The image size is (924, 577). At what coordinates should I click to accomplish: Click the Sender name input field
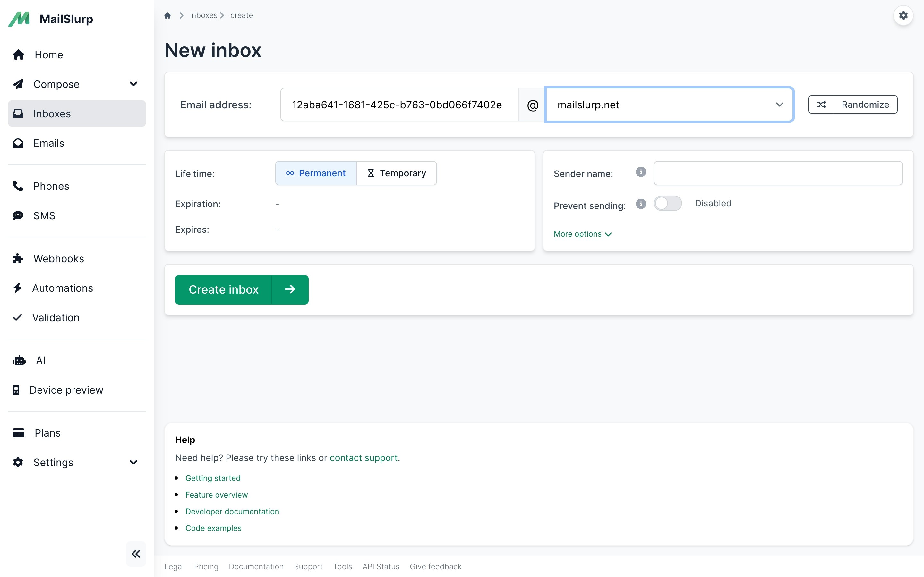tap(778, 173)
